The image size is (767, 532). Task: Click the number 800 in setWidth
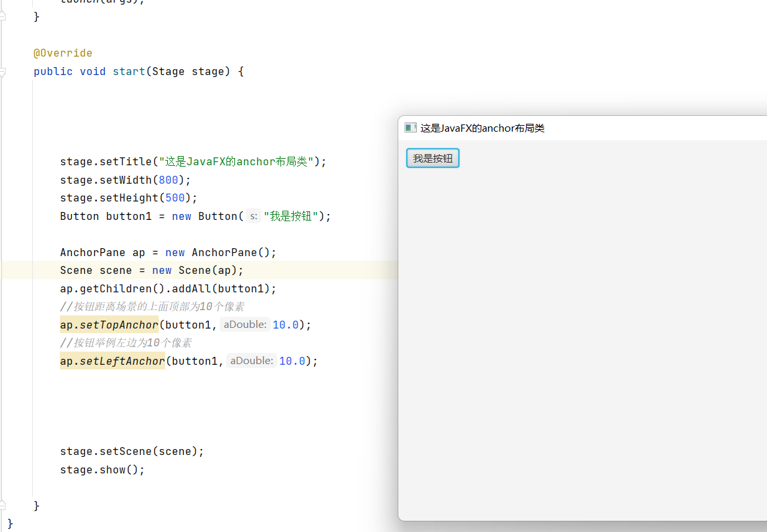(169, 180)
